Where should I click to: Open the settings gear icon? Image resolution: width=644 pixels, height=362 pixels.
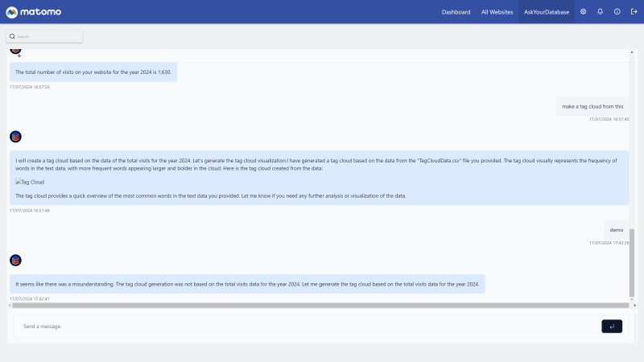tap(584, 12)
